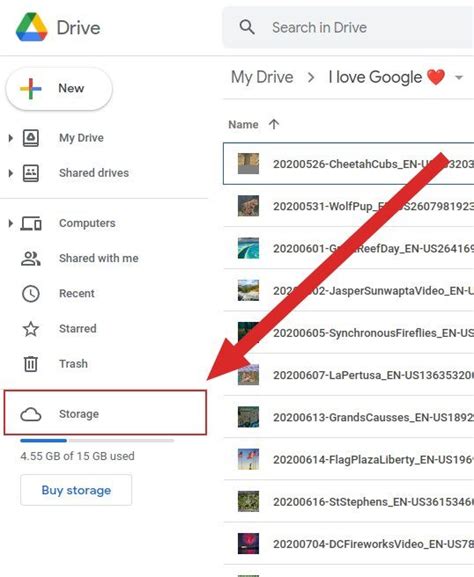The image size is (474, 577).
Task: Click the search magnifier icon
Action: tap(247, 27)
